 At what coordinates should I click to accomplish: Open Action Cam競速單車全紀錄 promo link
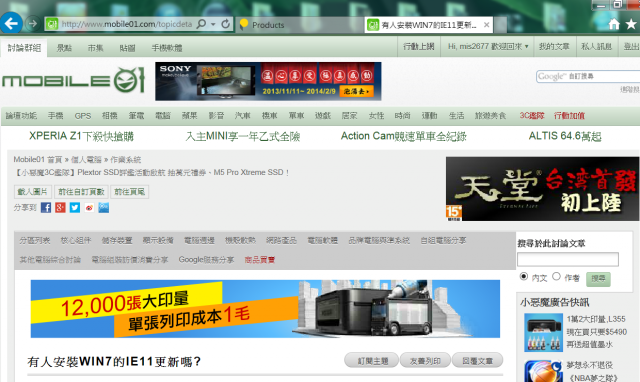[404, 136]
